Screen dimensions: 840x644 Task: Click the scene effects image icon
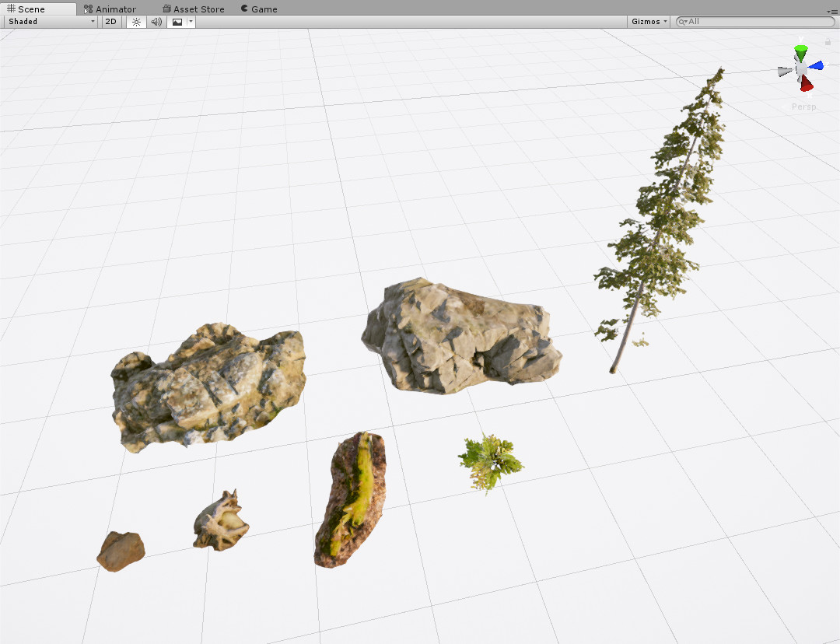177,21
